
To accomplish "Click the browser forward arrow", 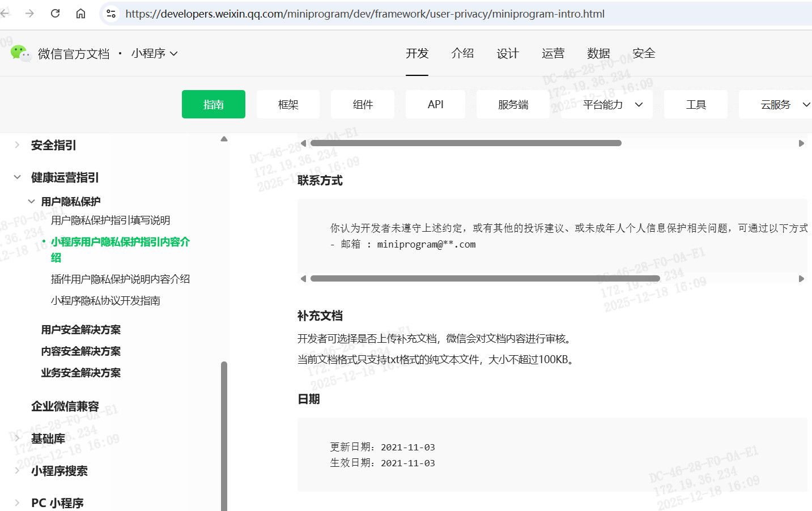I will pos(29,14).
